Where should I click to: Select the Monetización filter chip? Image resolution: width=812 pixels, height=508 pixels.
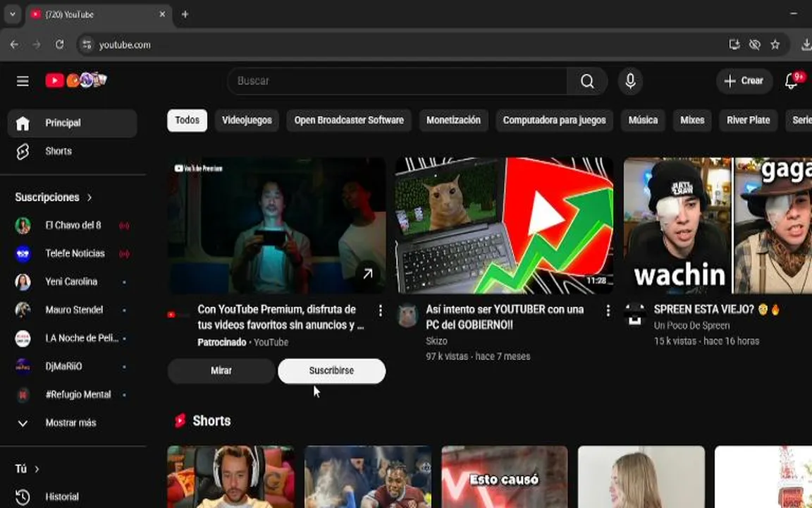(453, 120)
